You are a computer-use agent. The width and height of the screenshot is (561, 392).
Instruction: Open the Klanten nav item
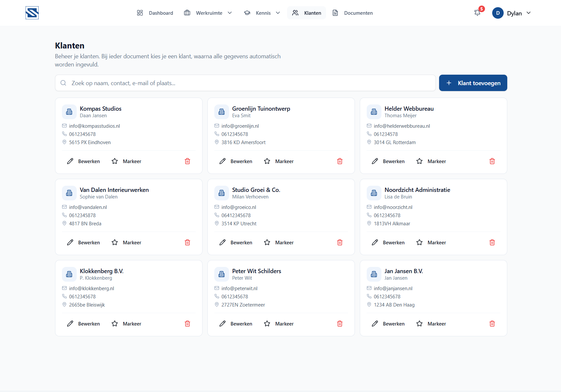click(307, 13)
